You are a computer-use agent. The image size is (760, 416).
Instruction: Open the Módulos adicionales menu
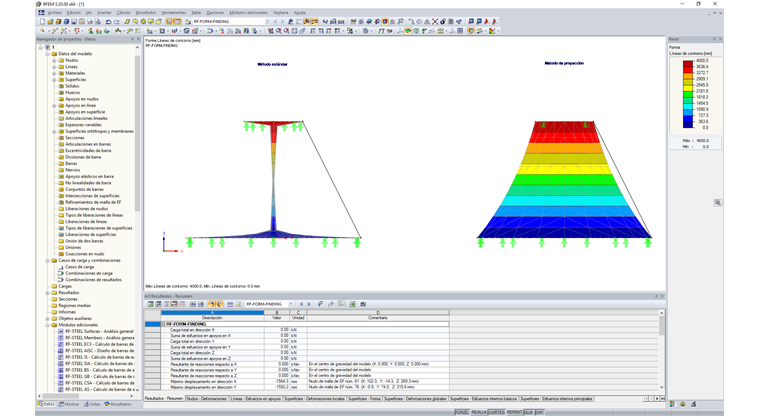(x=248, y=13)
